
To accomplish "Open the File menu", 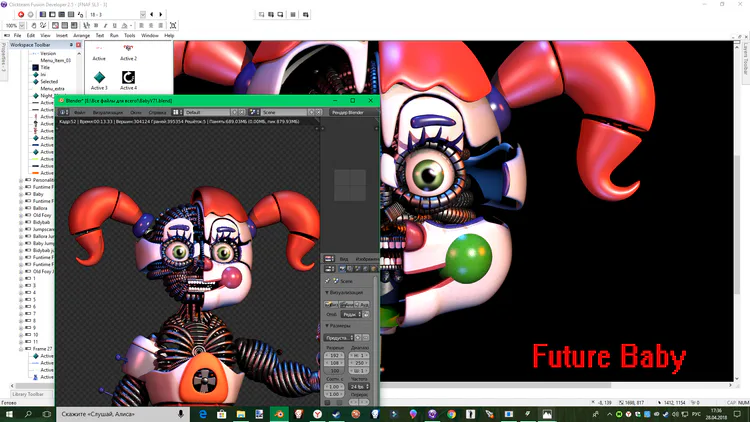I will [x=17, y=35].
